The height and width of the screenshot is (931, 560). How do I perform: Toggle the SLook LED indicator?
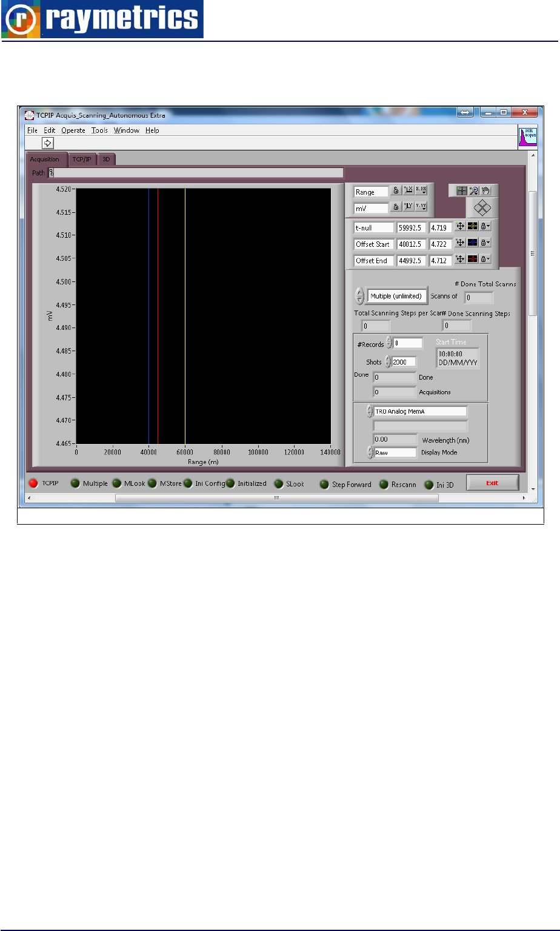click(279, 483)
